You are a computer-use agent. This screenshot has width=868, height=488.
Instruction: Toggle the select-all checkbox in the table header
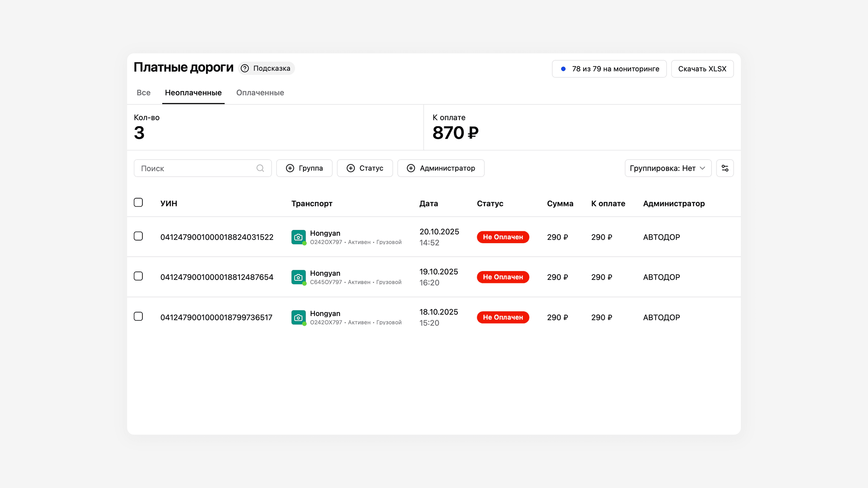[x=138, y=202]
